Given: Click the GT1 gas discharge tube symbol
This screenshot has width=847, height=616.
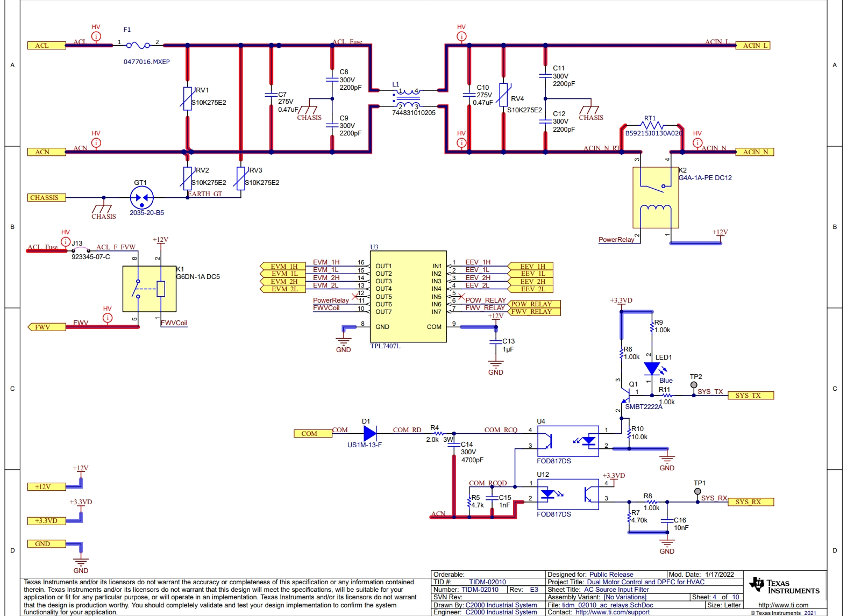Looking at the screenshot, I should 141,198.
